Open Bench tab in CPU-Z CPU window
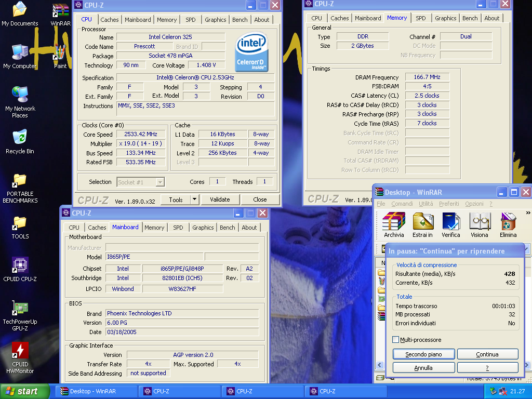 tap(240, 20)
